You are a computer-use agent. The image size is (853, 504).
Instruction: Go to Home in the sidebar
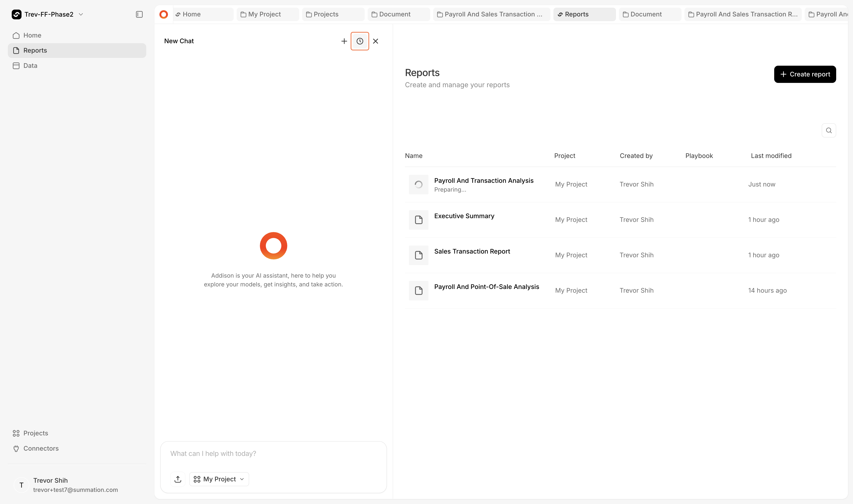coord(77,35)
